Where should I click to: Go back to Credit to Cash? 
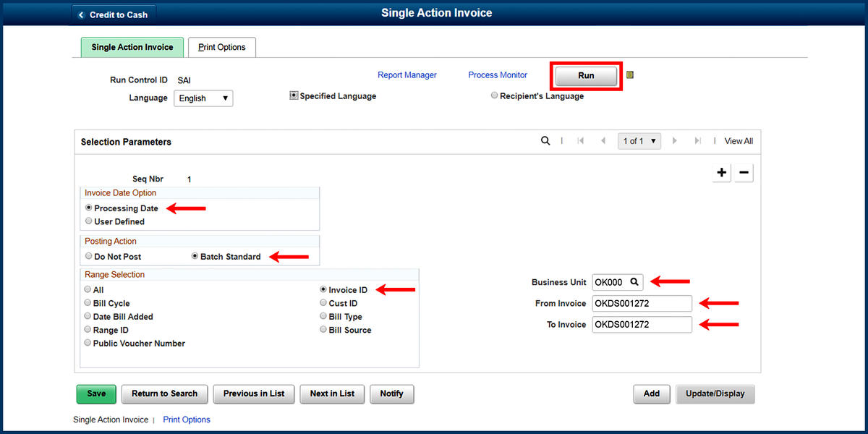pyautogui.click(x=113, y=14)
